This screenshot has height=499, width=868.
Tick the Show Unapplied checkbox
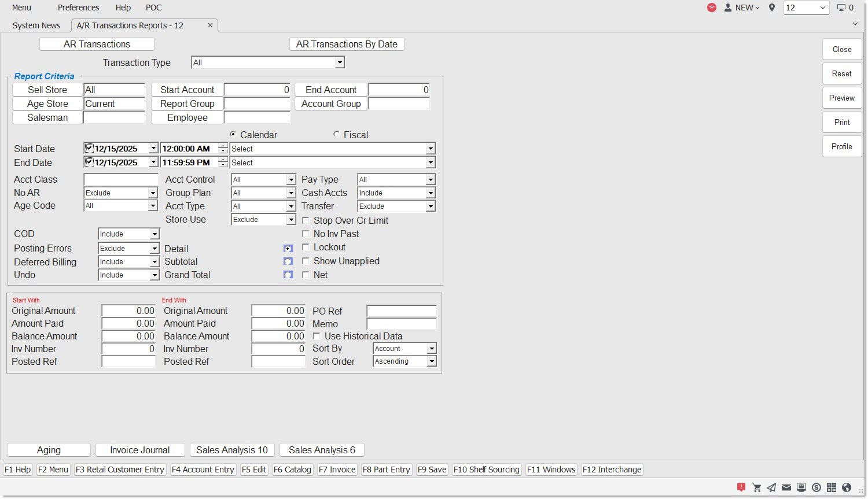coord(306,261)
